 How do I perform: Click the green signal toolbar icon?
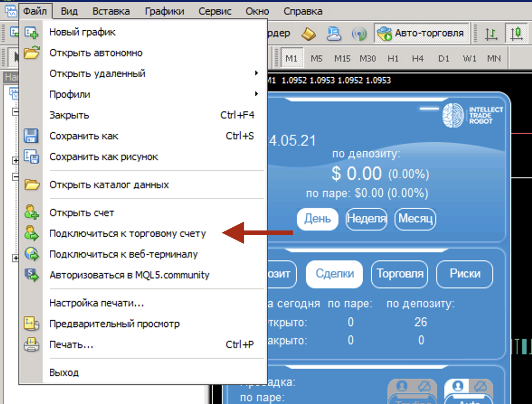coord(359,34)
